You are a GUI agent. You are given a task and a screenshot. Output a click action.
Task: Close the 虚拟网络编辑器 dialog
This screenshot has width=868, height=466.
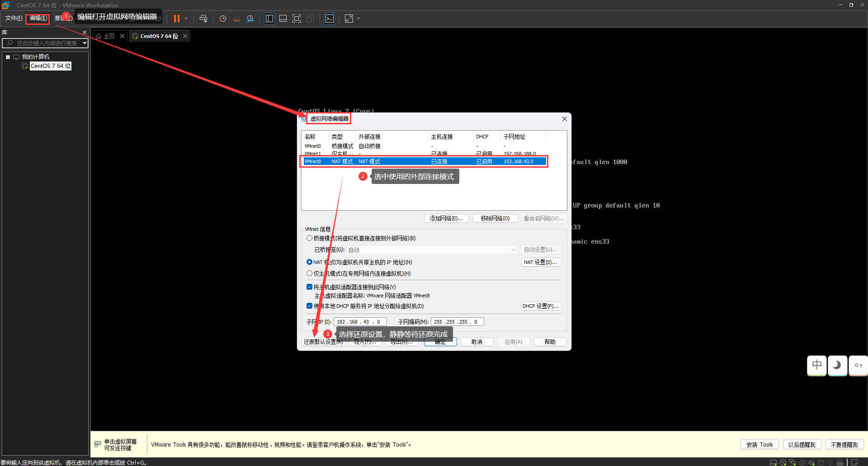tap(565, 119)
